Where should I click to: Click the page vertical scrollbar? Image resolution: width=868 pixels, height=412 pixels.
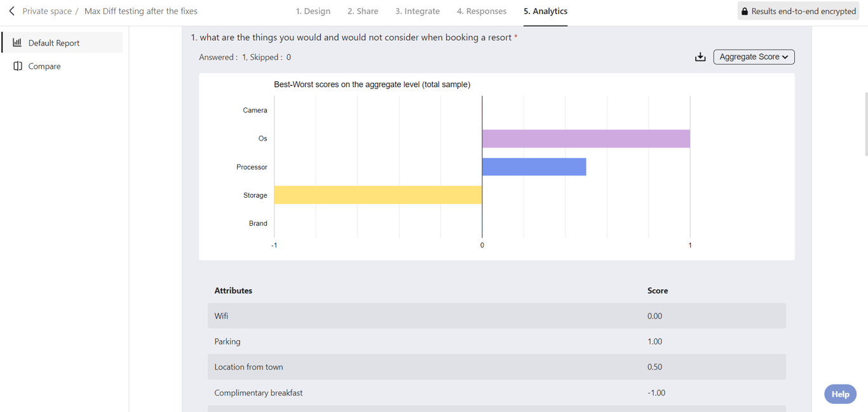click(x=865, y=124)
